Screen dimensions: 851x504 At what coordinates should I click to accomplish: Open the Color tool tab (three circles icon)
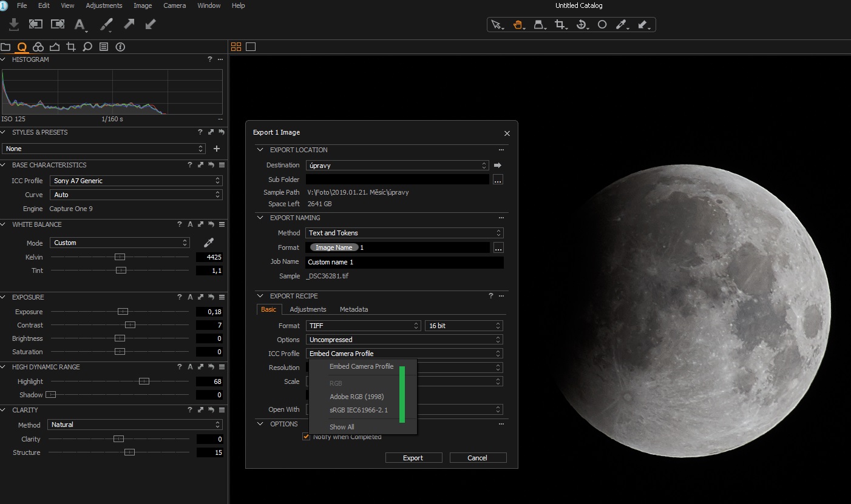pyautogui.click(x=38, y=47)
